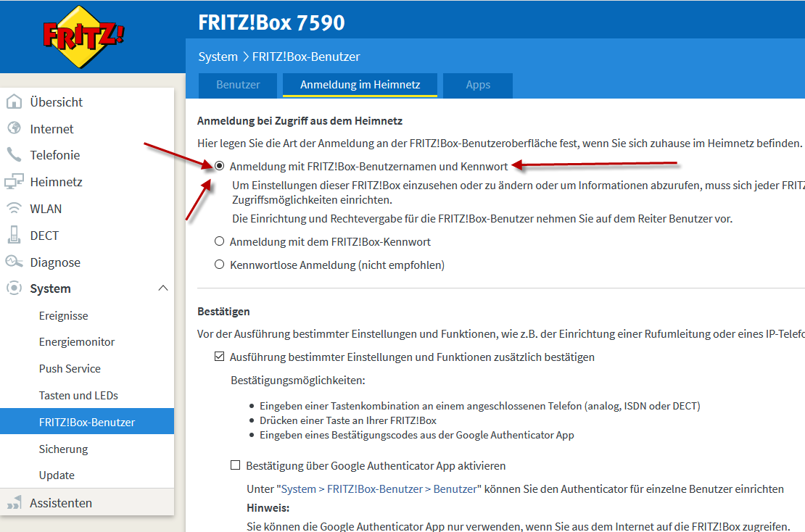Click bullet text about Tastenkombination am Telefon
Screen dimensions: 805x532
tap(480, 406)
